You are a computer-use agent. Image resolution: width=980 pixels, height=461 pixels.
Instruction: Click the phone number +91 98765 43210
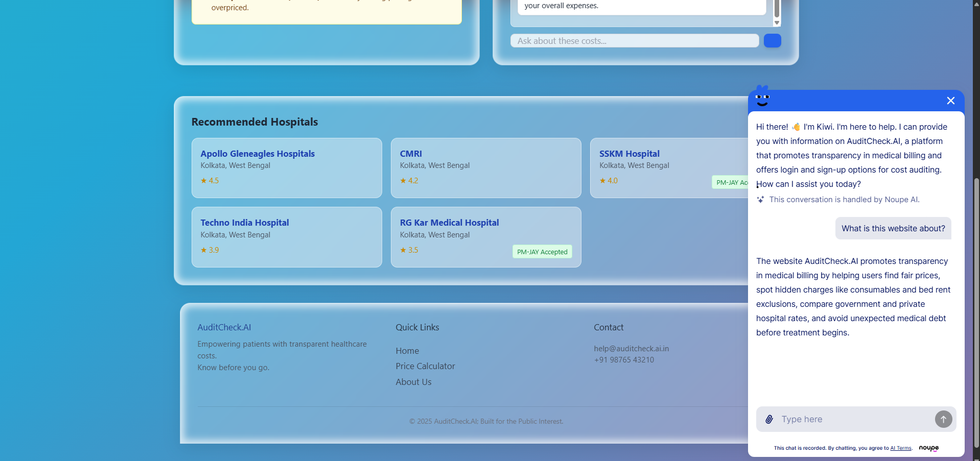(x=624, y=360)
